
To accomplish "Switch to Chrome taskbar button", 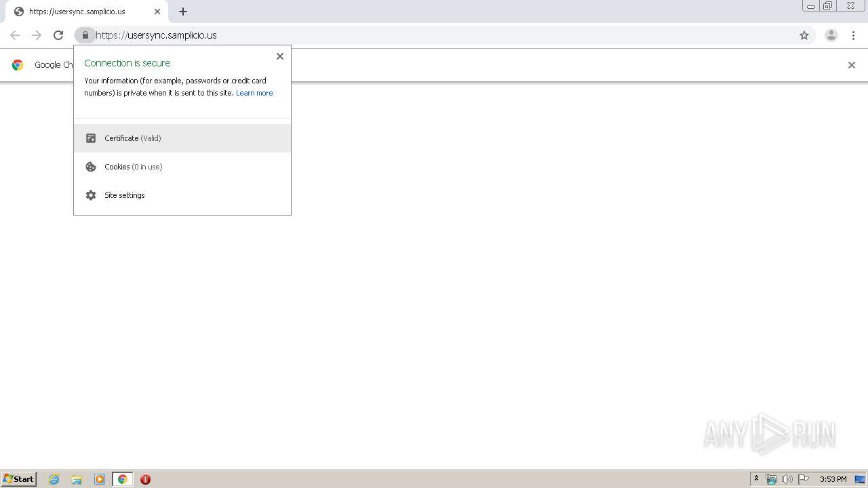I will (123, 479).
